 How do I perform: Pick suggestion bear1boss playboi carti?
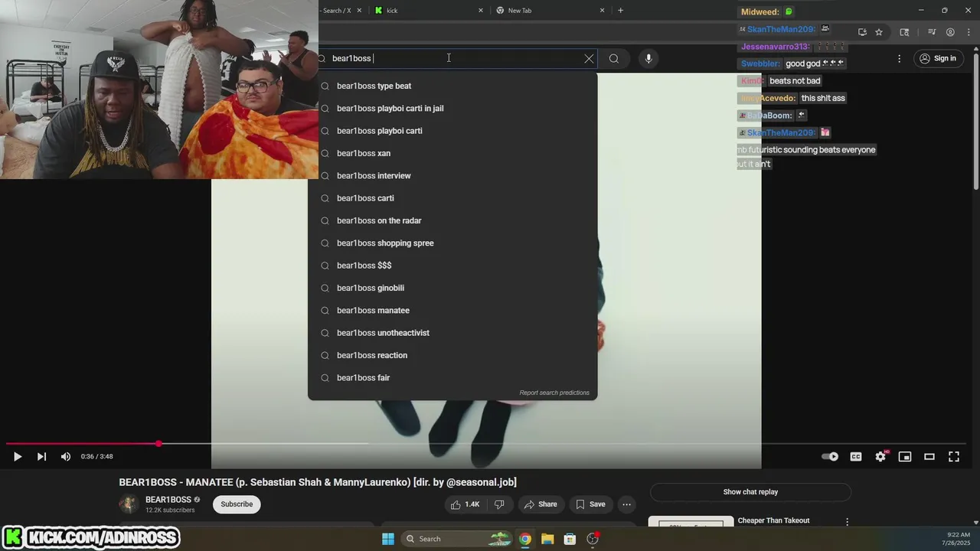[452, 131]
